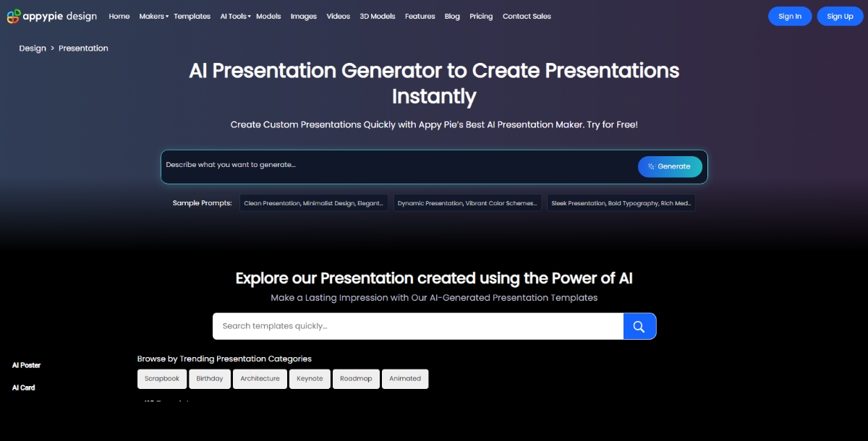Select Home in the navigation bar

pos(119,16)
